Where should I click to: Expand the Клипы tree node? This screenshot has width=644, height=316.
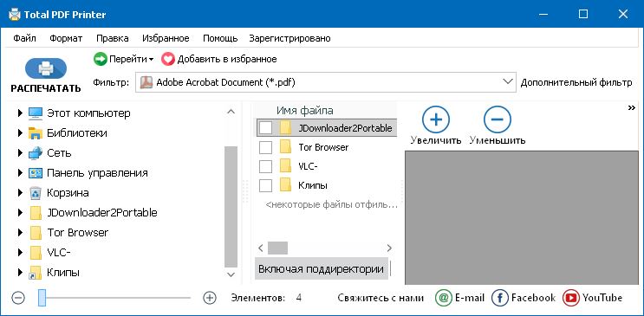pos(20,273)
